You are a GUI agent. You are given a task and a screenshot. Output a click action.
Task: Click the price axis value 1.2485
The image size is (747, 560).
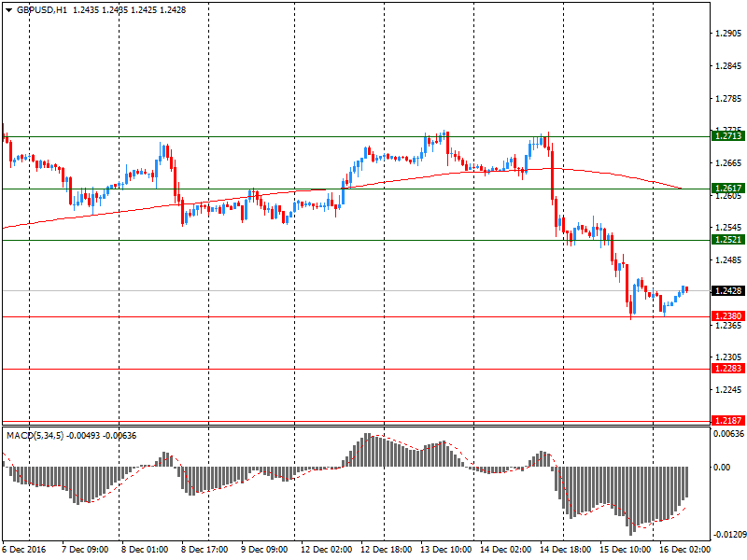point(728,260)
